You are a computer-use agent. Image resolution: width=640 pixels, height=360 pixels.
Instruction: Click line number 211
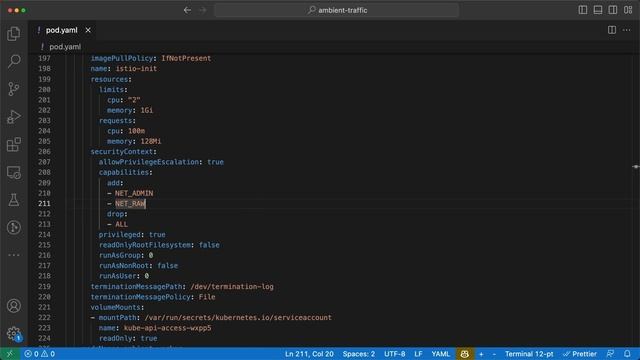pyautogui.click(x=44, y=203)
